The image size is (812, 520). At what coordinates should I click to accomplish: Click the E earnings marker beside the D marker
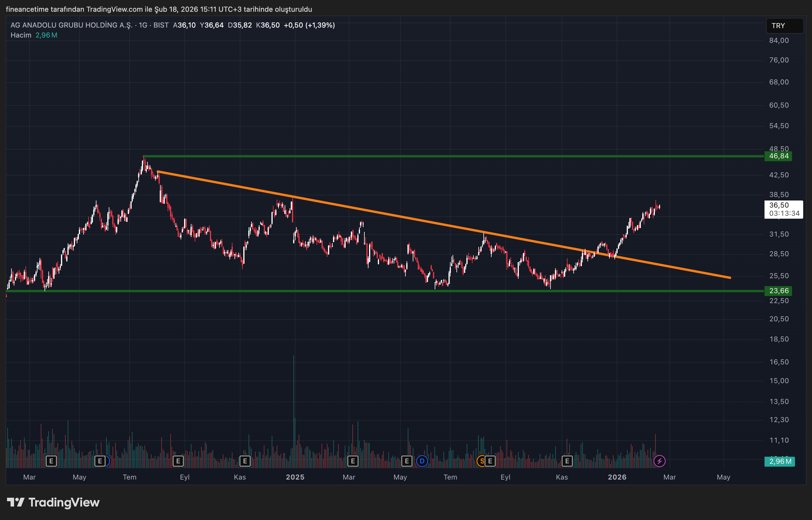407,461
